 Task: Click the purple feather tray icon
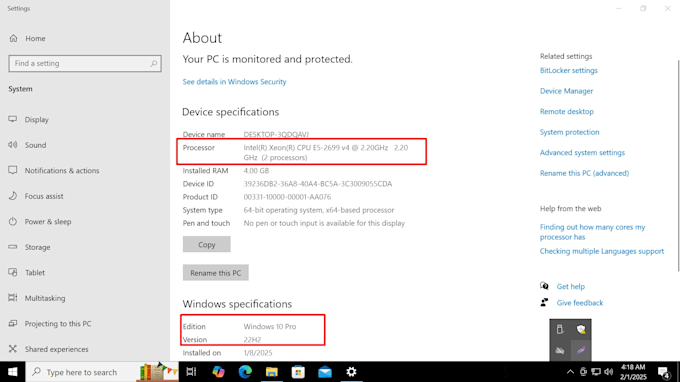click(x=581, y=350)
